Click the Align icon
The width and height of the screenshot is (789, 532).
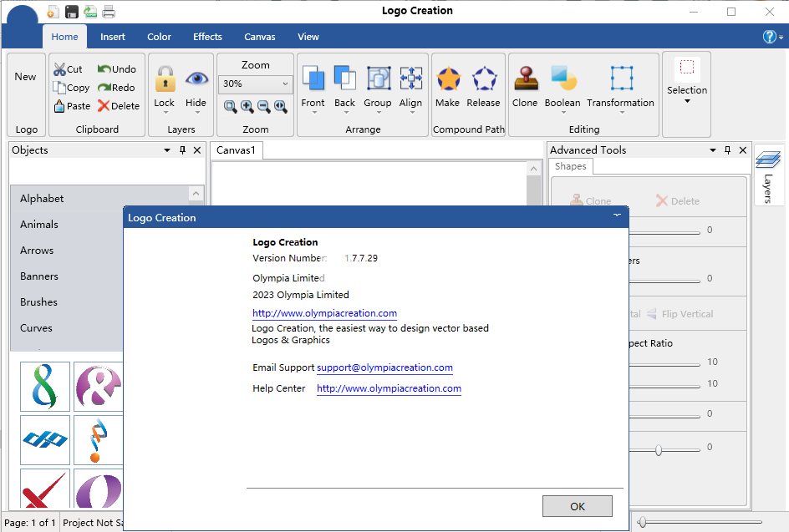coord(410,78)
